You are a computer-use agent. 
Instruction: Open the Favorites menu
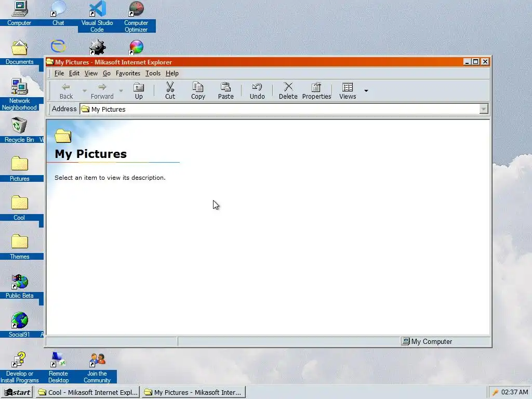[128, 73]
